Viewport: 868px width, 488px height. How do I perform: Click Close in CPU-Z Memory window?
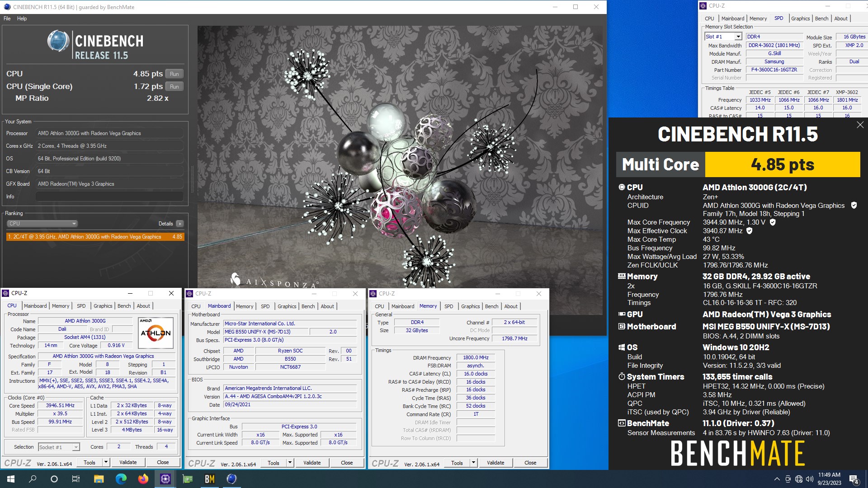point(530,463)
